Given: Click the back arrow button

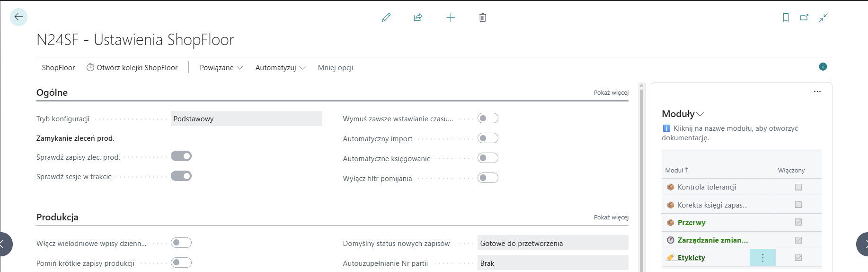Looking at the screenshot, I should (x=18, y=17).
